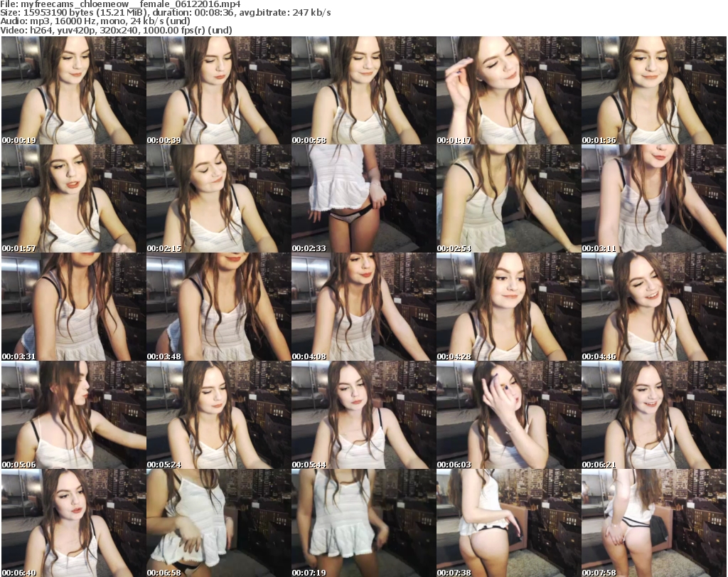Image resolution: width=728 pixels, height=577 pixels.
Task: Click the Audio mp3 info line
Action: [95, 21]
